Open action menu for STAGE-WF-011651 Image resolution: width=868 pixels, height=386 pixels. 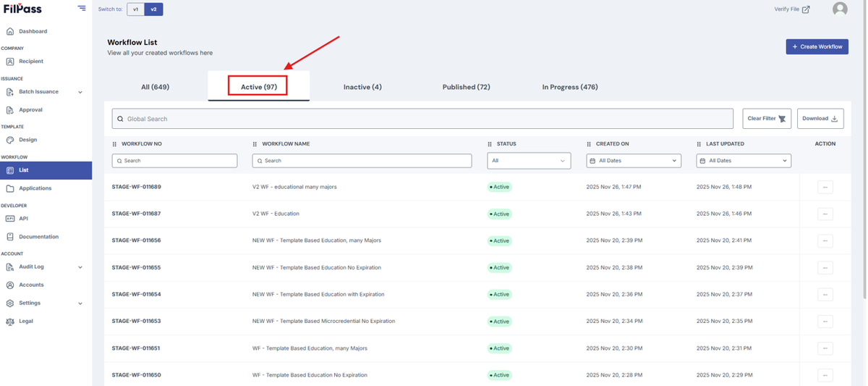(825, 348)
